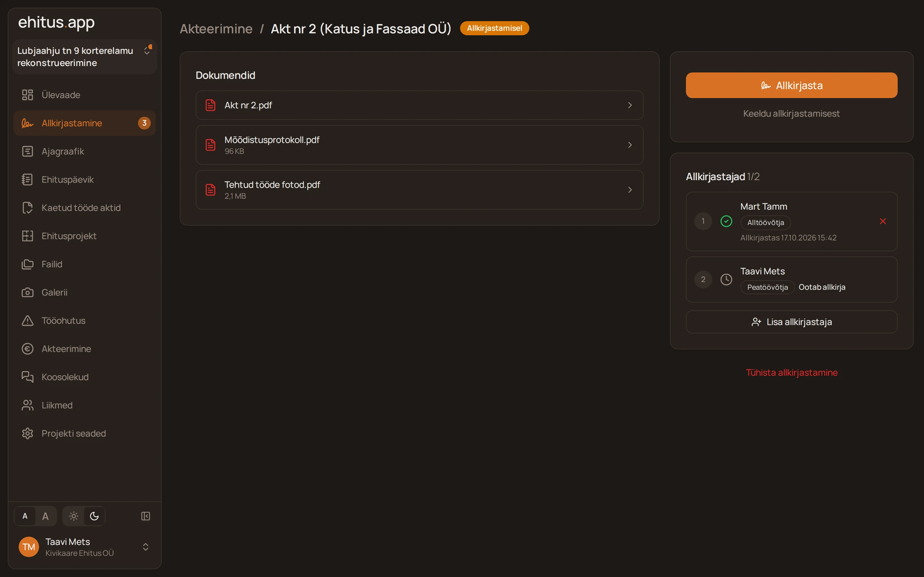Click the orange Allkirjasta button
Viewport: 924px width, 577px height.
click(x=791, y=85)
